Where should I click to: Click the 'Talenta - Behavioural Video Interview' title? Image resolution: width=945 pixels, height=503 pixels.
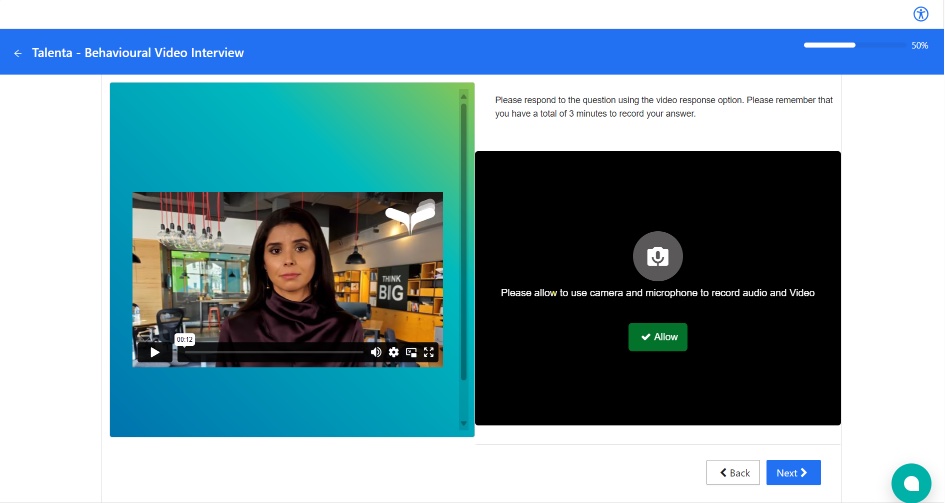[137, 53]
